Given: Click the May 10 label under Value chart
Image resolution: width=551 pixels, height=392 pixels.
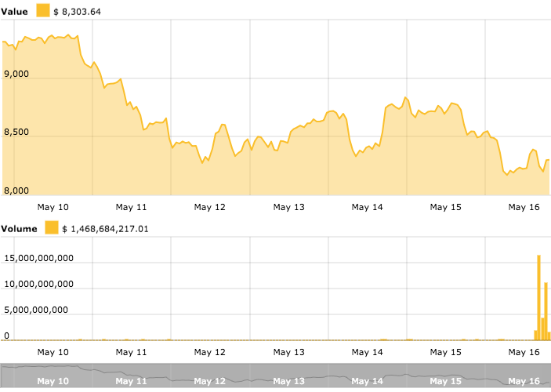Looking at the screenshot, I should click(53, 207).
